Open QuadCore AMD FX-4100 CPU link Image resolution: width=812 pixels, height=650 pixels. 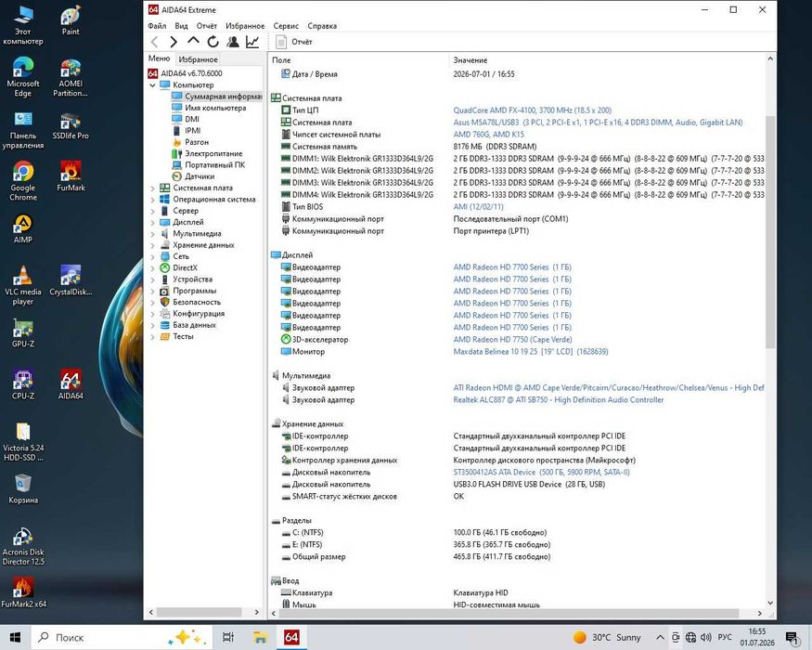click(533, 110)
